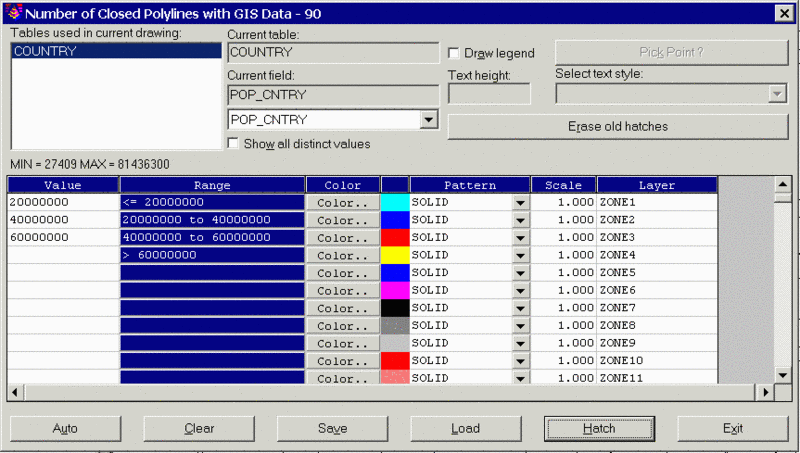Open the Select text style dropdown

coord(777,94)
